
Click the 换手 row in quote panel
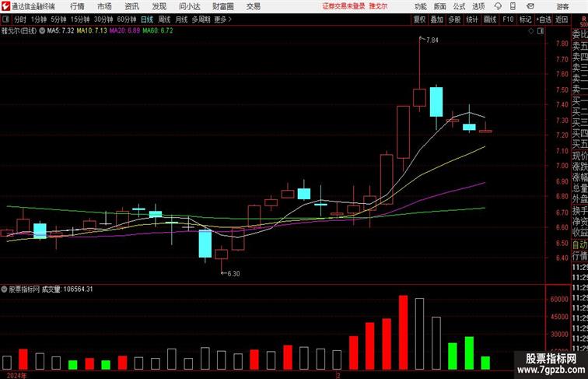click(579, 211)
